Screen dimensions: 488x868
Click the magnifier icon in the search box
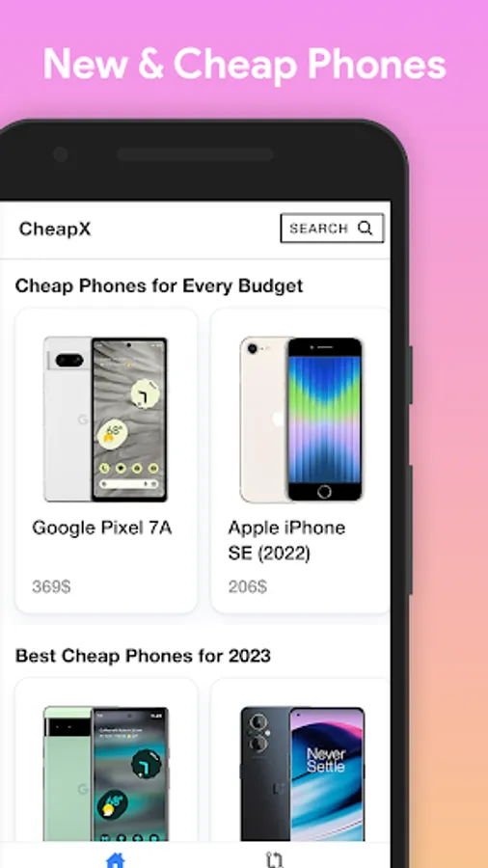click(x=365, y=228)
